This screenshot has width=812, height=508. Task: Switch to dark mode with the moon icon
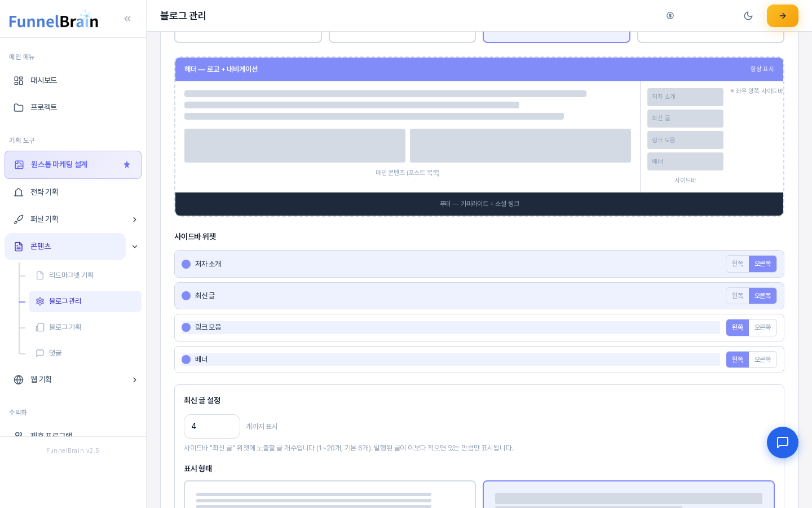tap(748, 16)
